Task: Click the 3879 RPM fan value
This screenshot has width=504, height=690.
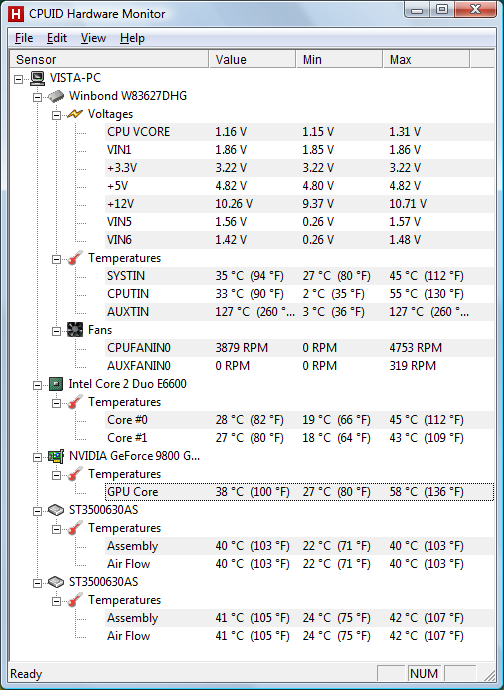Action: pos(241,348)
